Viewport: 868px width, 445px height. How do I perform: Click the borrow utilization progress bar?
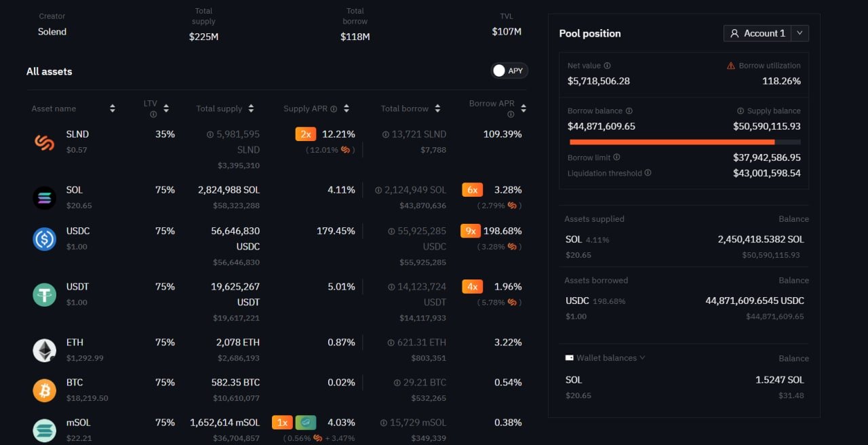[x=685, y=142]
